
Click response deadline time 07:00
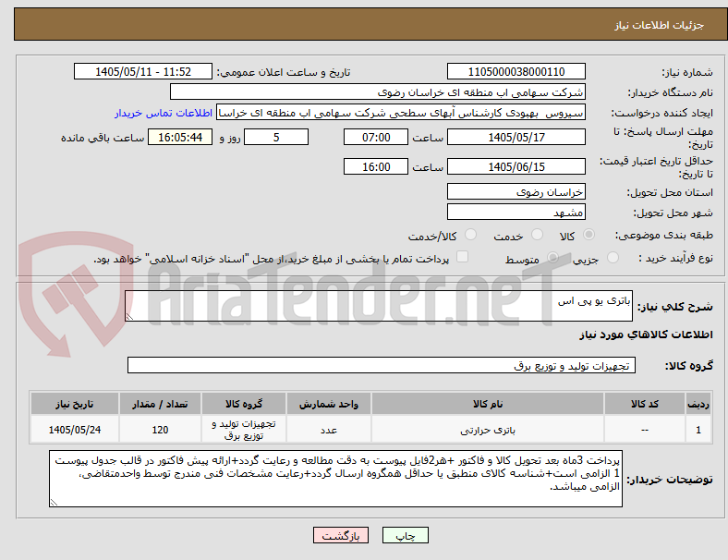376,138
